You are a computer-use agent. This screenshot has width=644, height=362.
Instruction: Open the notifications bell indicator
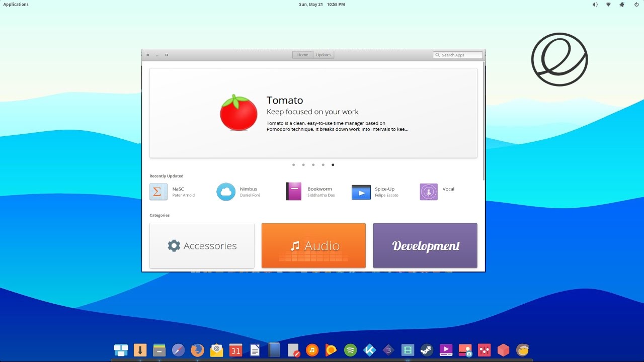click(622, 5)
